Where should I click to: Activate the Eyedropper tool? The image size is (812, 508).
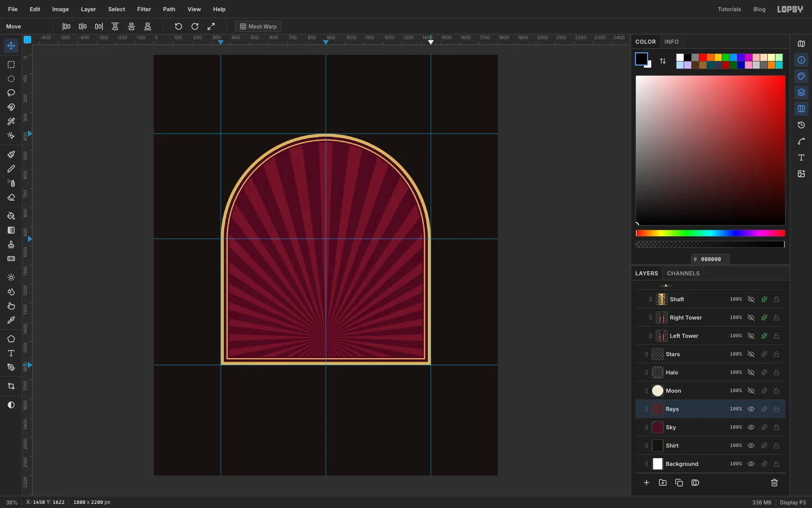(x=11, y=320)
